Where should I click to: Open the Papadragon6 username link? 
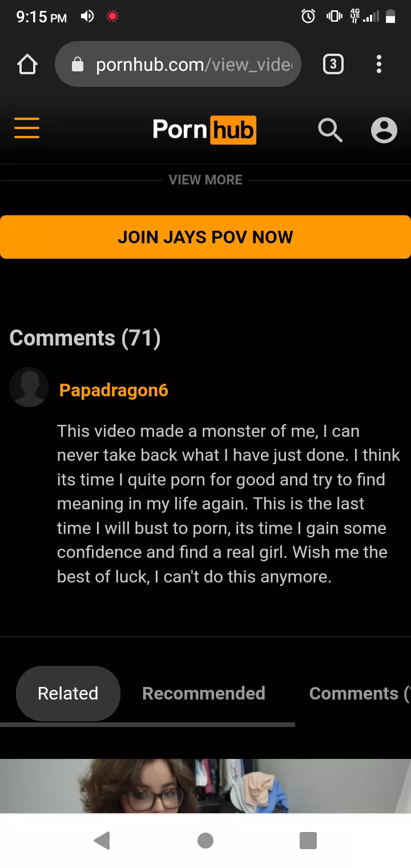coord(114,390)
